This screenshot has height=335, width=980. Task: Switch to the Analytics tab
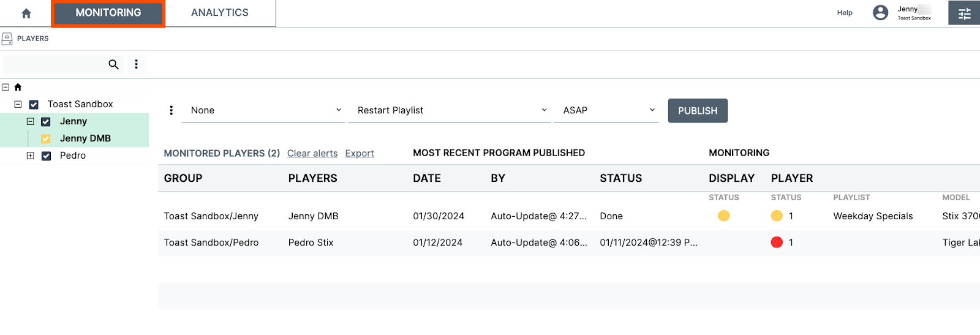220,13
